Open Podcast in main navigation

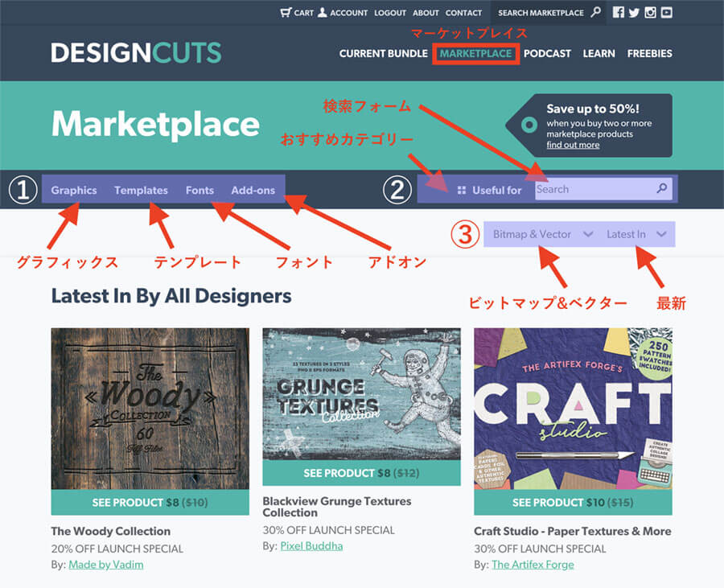click(x=547, y=54)
